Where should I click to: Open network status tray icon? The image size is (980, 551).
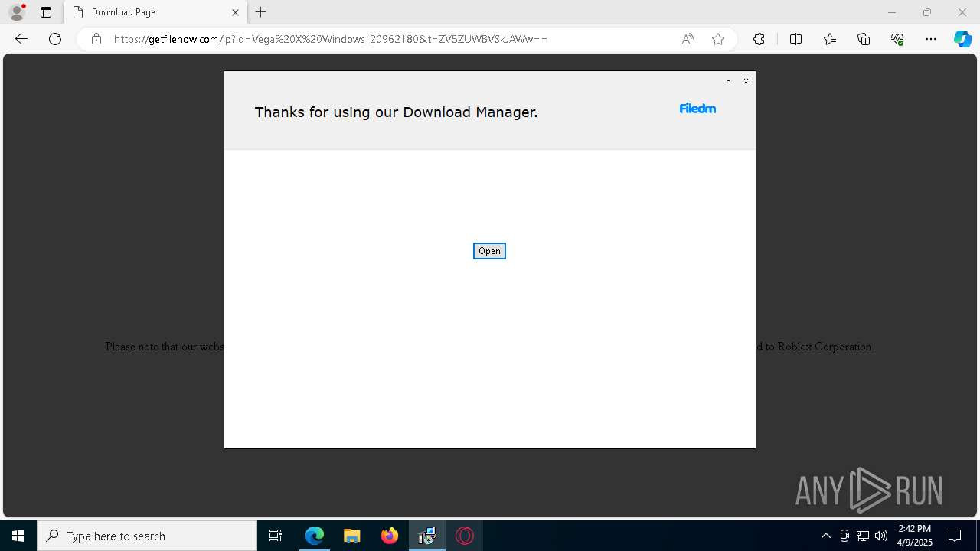click(863, 536)
